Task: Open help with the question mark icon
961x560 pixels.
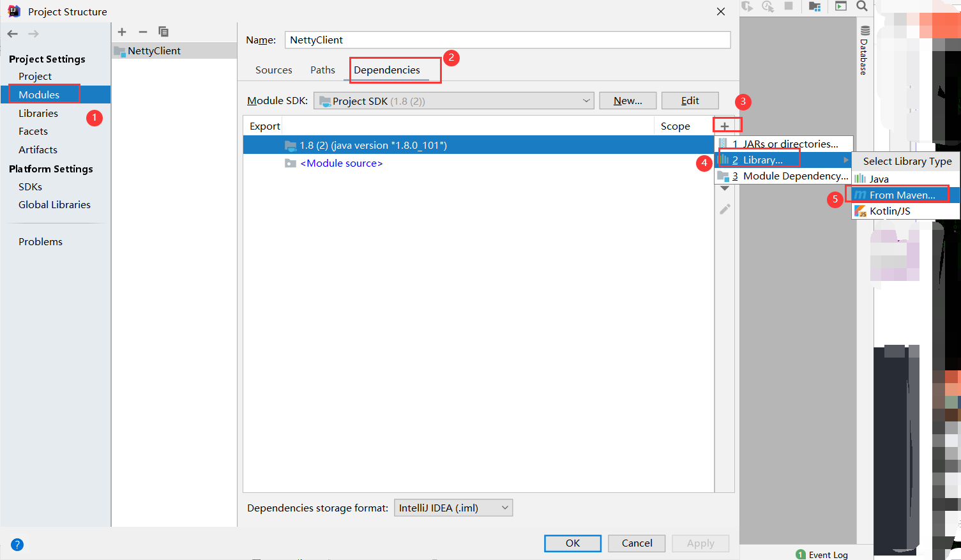Action: [x=17, y=545]
